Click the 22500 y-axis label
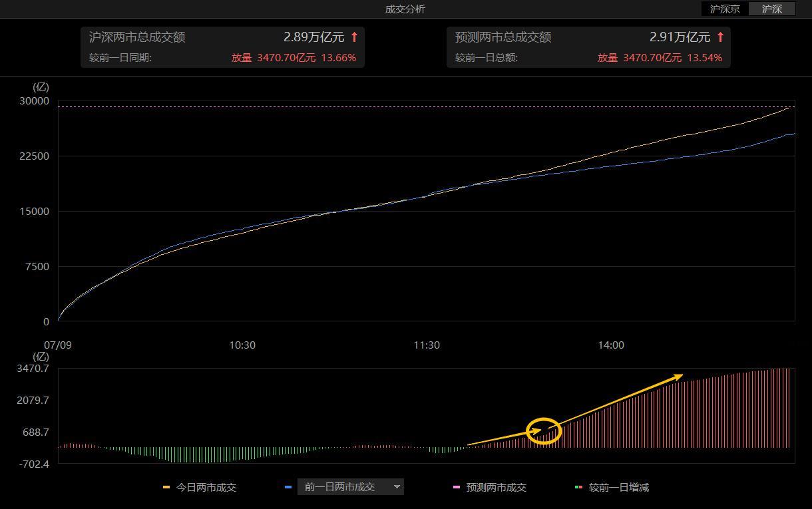 [x=35, y=156]
